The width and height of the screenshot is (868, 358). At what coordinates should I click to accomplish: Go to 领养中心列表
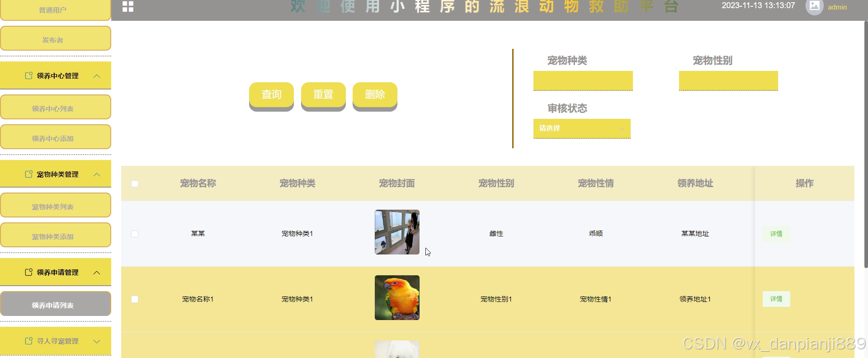56,107
